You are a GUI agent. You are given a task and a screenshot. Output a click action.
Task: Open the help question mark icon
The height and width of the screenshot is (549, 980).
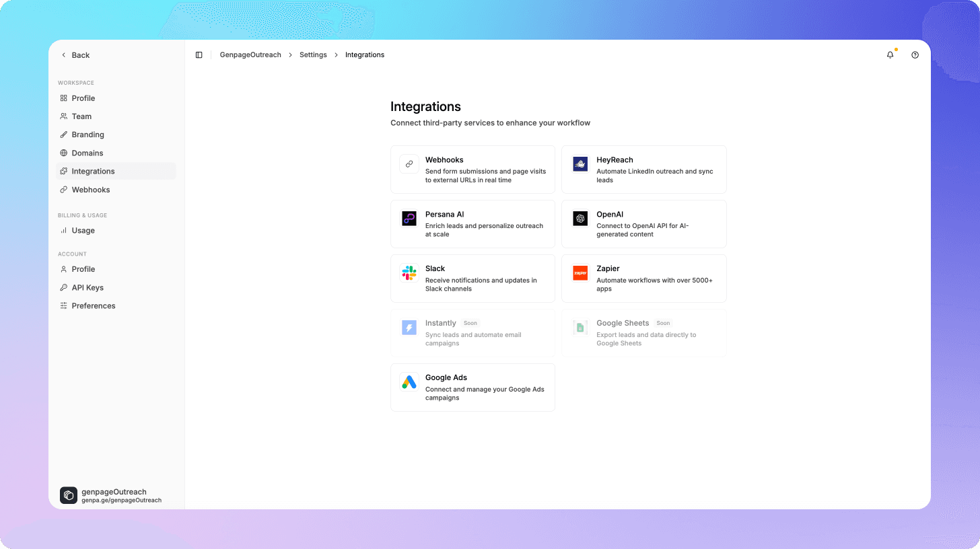point(915,55)
